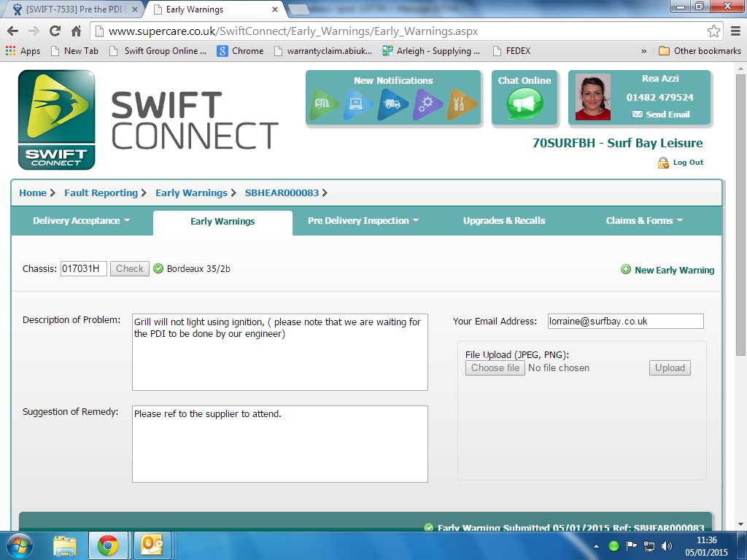Click in the Suggestion of Remedy textbox
This screenshot has width=747, height=560.
(x=279, y=444)
